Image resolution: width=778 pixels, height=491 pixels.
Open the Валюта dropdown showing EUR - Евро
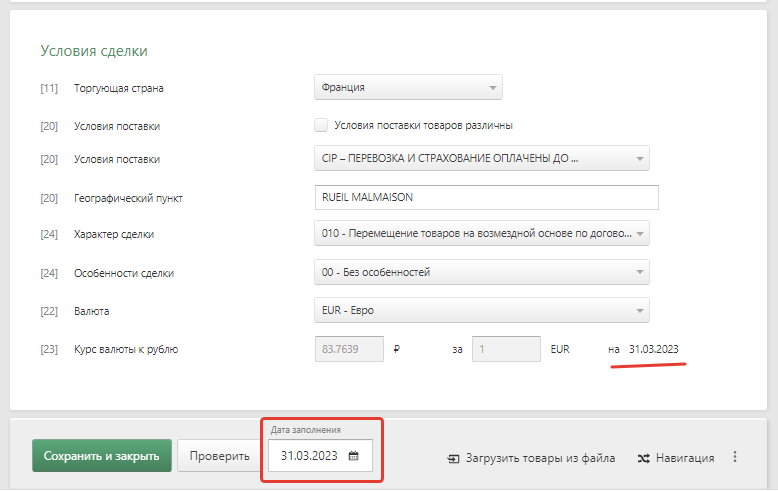(482, 310)
